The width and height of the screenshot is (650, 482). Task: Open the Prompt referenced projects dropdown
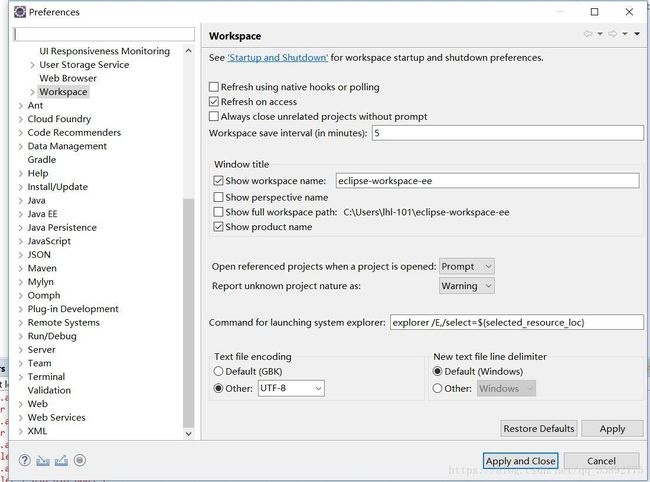[467, 266]
